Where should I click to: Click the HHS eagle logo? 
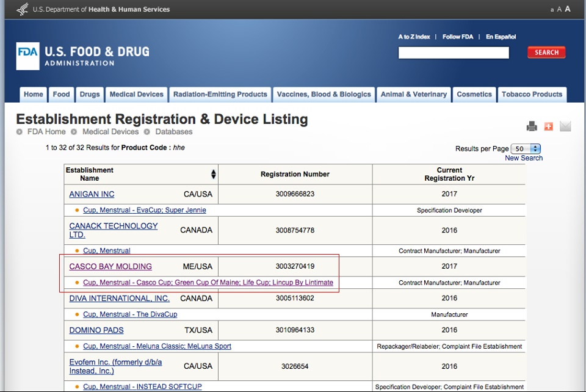pyautogui.click(x=23, y=9)
